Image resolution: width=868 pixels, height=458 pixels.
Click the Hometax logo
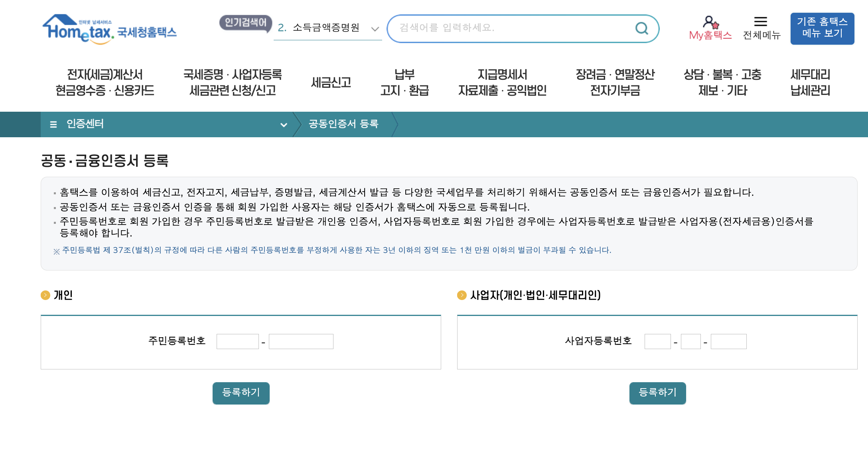[109, 29]
